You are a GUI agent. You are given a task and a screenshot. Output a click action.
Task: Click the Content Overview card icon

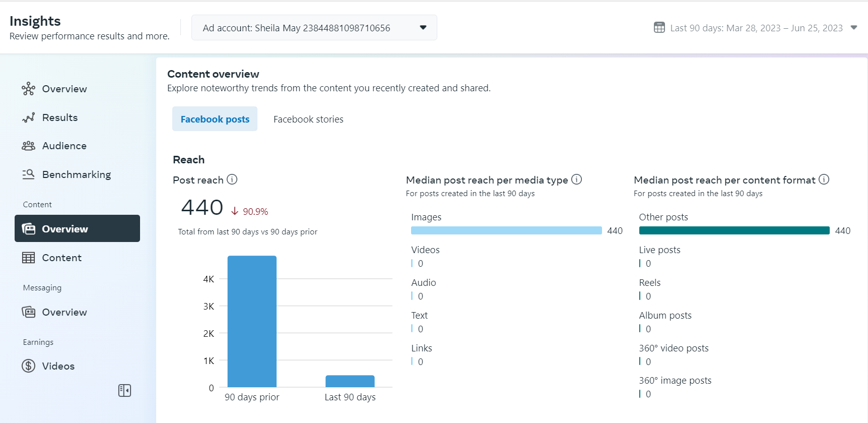28,229
